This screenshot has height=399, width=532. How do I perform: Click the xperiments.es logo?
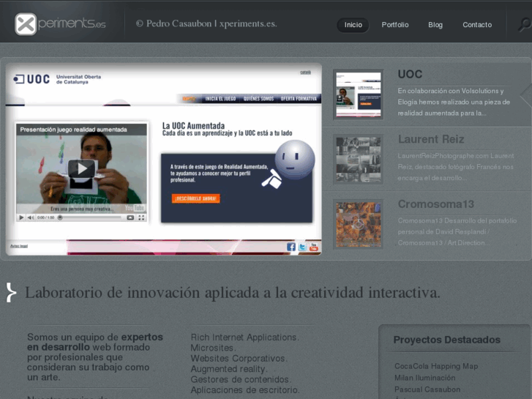click(x=60, y=23)
